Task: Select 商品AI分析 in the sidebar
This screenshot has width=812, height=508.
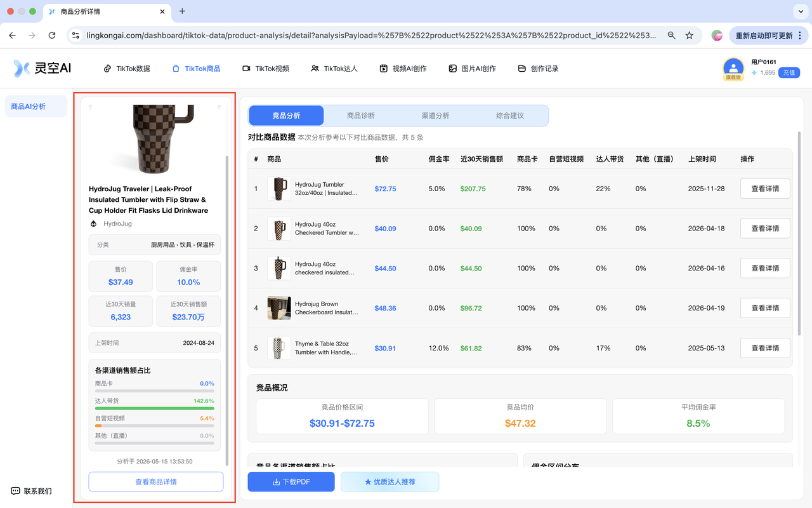Action: [36, 107]
